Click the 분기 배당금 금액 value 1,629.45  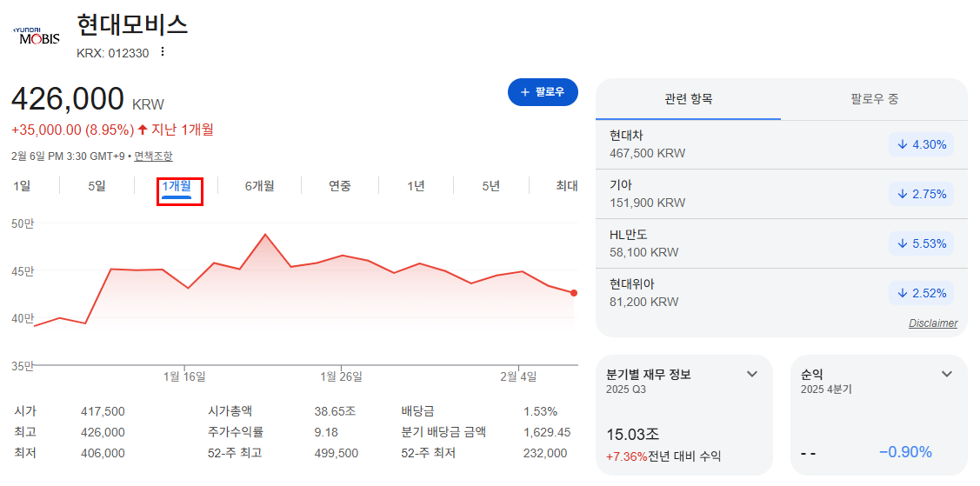pos(547,431)
